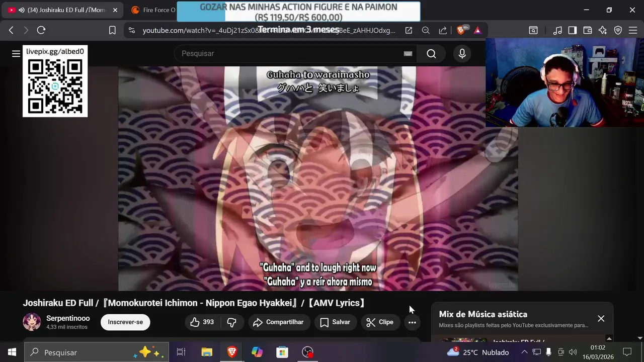Open the Serpentinooo channel avatar
The width and height of the screenshot is (644, 362).
pos(32,322)
